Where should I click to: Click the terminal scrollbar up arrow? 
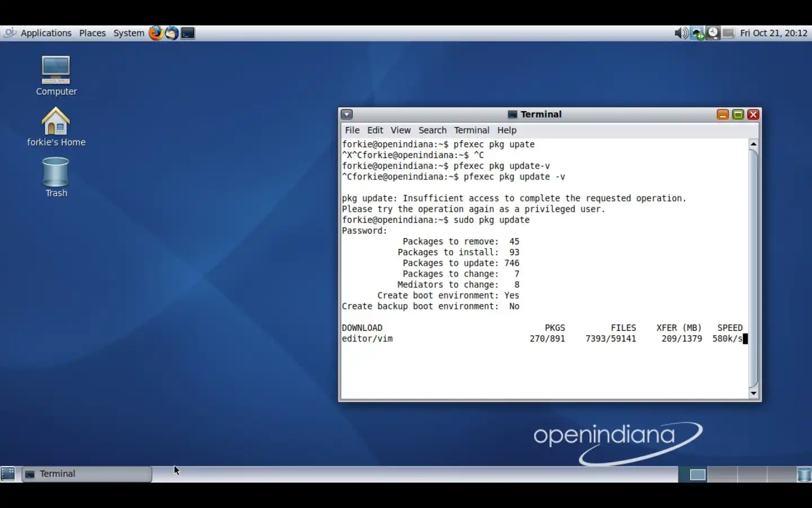753,144
